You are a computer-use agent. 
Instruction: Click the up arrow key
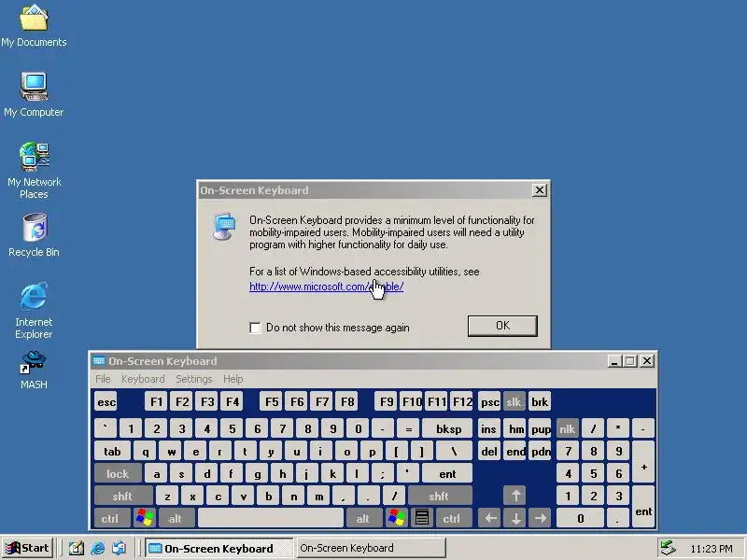pyautogui.click(x=515, y=496)
